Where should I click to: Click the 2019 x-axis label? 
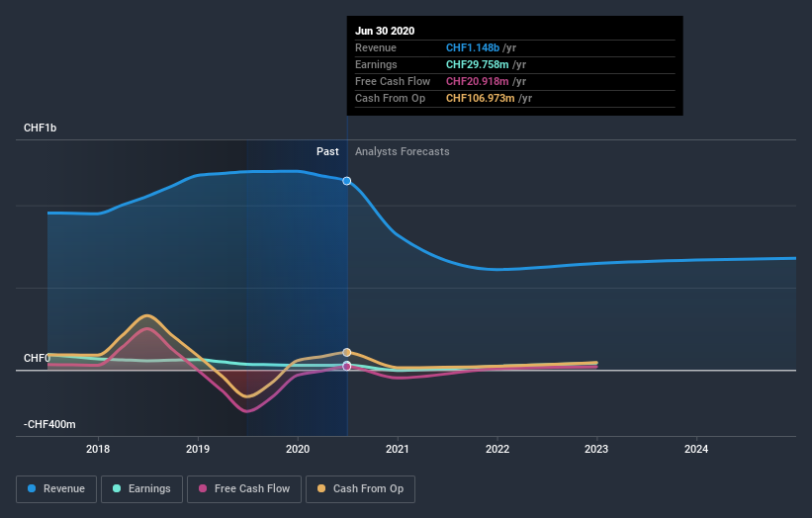click(198, 449)
